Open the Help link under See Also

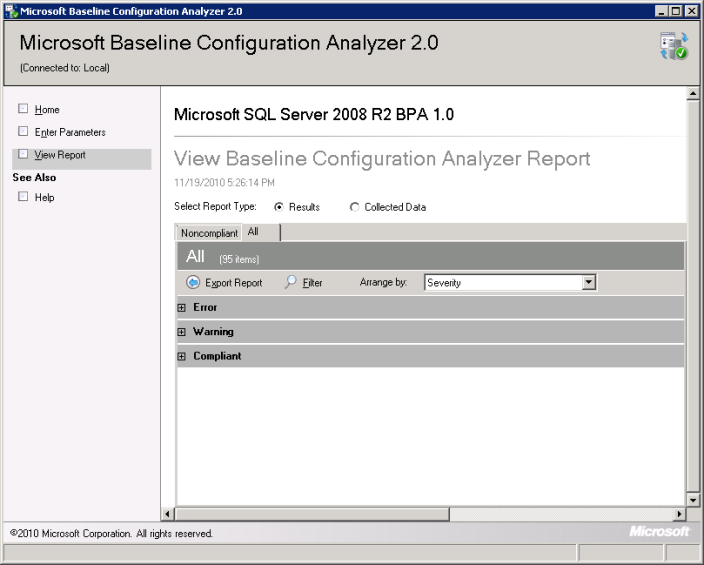(x=44, y=197)
